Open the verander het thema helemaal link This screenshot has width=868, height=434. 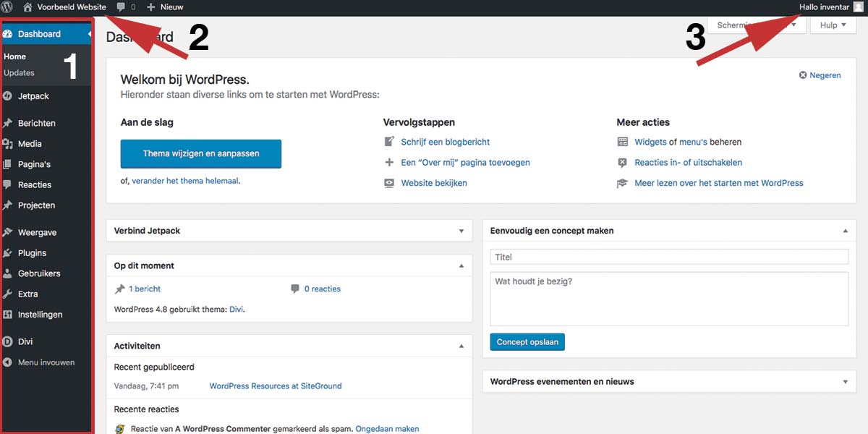(x=185, y=181)
